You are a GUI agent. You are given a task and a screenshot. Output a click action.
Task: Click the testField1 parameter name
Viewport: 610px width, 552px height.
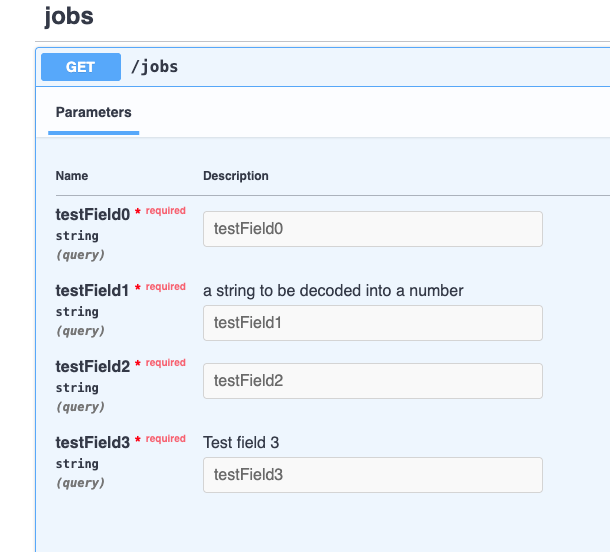[x=93, y=290]
